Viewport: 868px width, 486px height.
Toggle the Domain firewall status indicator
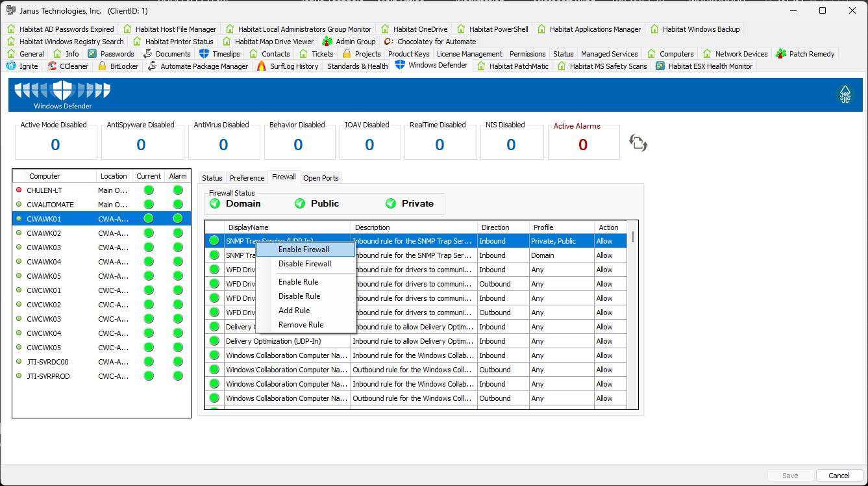214,203
